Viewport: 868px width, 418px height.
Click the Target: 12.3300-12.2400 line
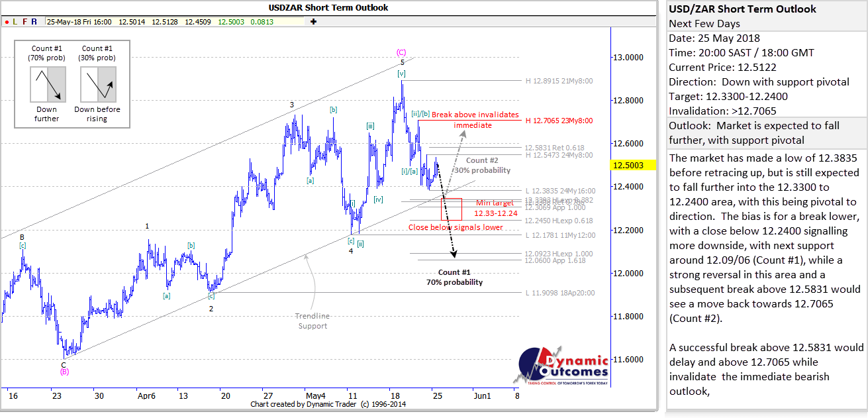[729, 97]
